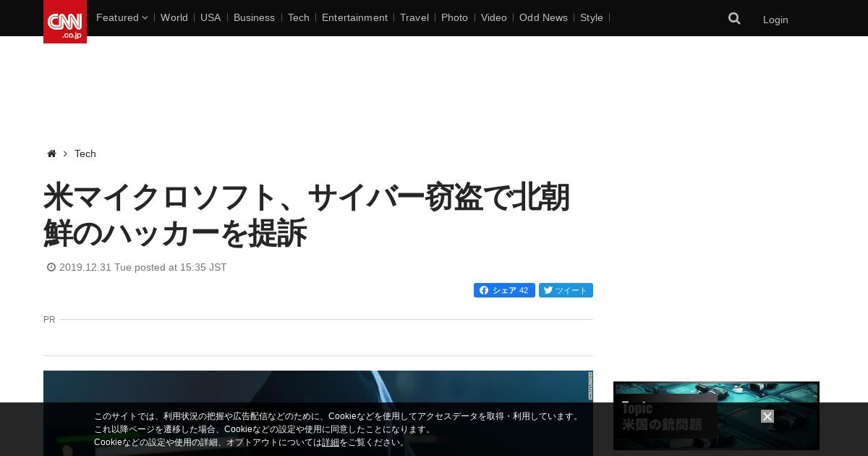
Task: Open the Odd News section
Action: coord(543,17)
